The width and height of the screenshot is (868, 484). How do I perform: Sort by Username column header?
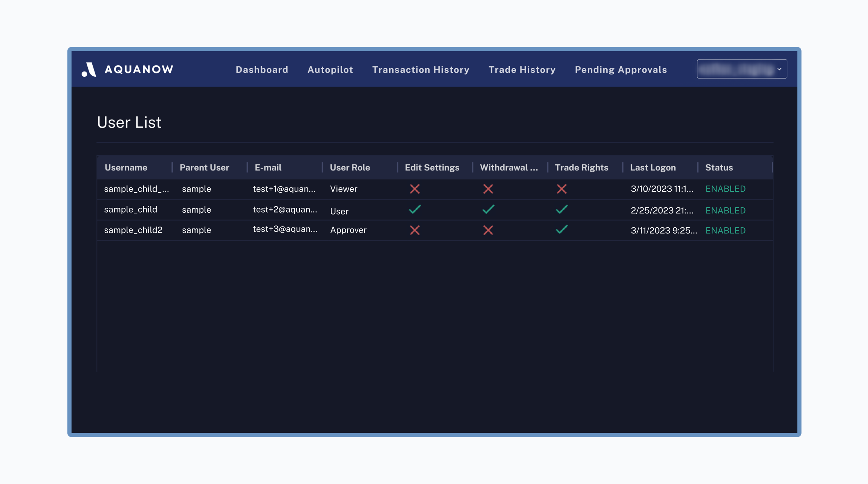point(126,167)
